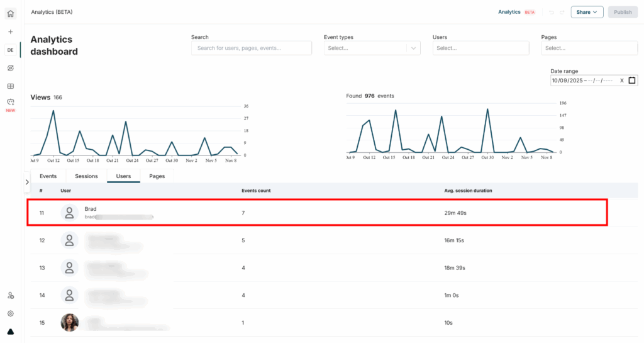Open the calendar picker in Date range
This screenshot has height=343, width=644.
click(x=632, y=80)
